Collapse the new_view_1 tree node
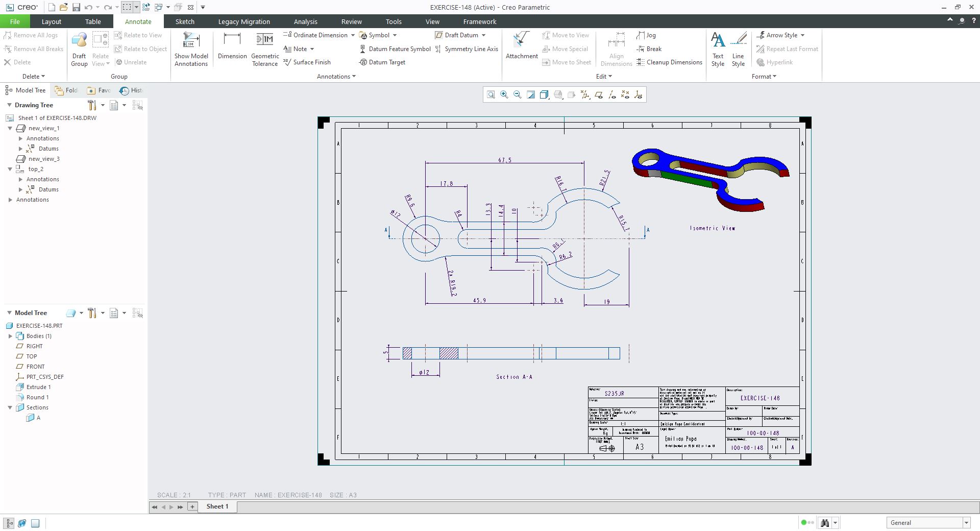Viewport: 980px width, 531px height. point(10,128)
